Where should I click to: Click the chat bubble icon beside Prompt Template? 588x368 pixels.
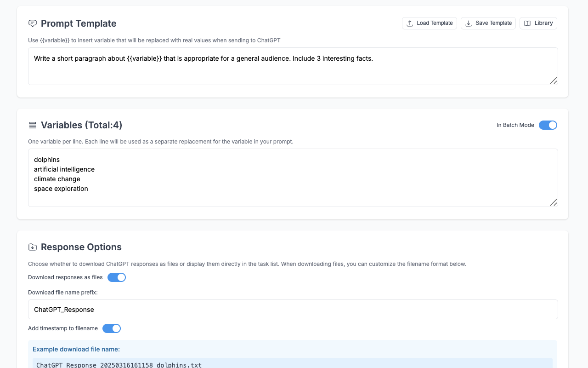click(33, 23)
